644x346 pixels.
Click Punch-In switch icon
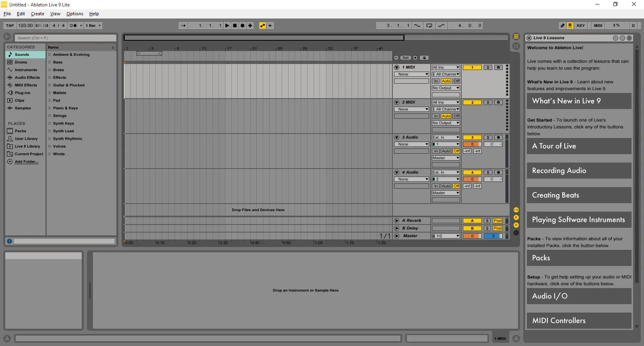[417, 25]
